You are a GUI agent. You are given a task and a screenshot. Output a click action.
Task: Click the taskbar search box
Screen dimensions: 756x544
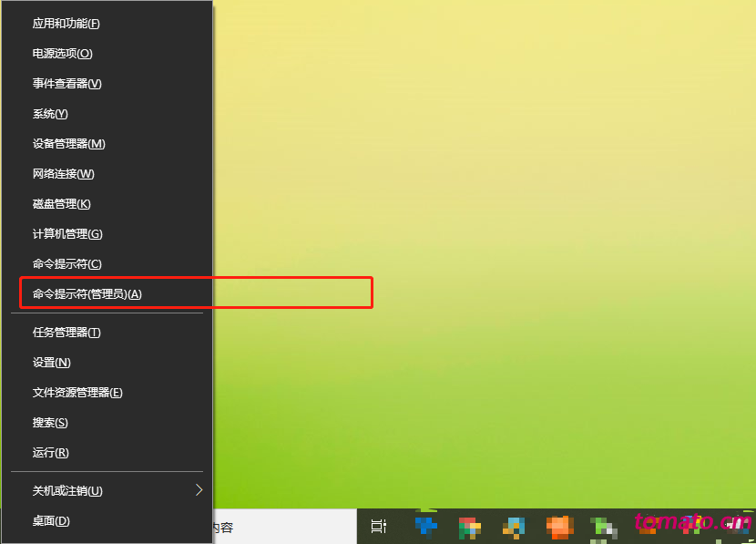pyautogui.click(x=284, y=527)
